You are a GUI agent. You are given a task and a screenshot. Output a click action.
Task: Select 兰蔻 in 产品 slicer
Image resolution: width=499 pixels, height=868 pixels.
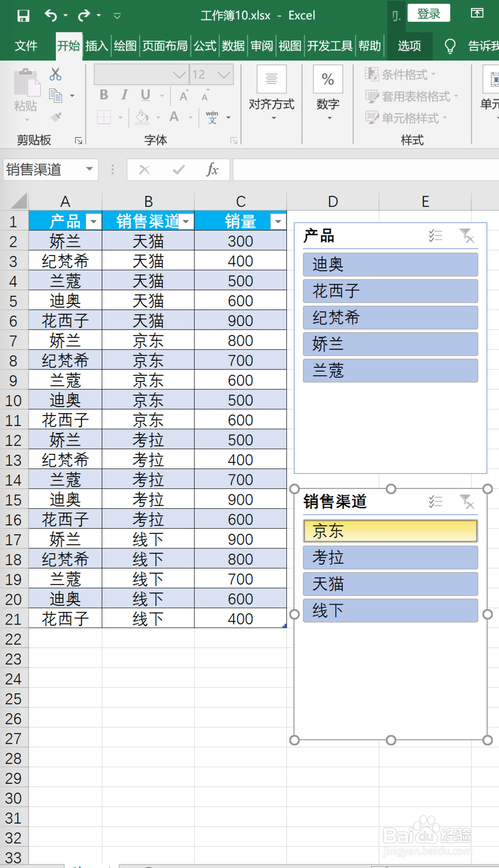point(390,371)
